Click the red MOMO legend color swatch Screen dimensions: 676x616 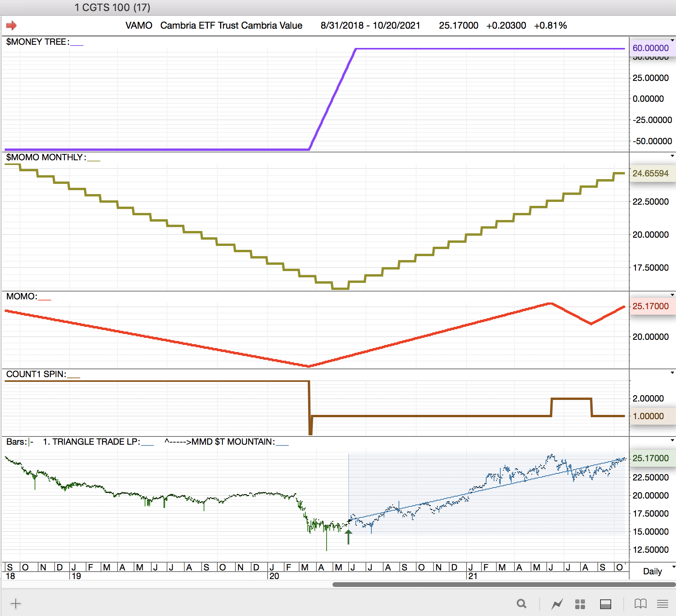tap(44, 299)
